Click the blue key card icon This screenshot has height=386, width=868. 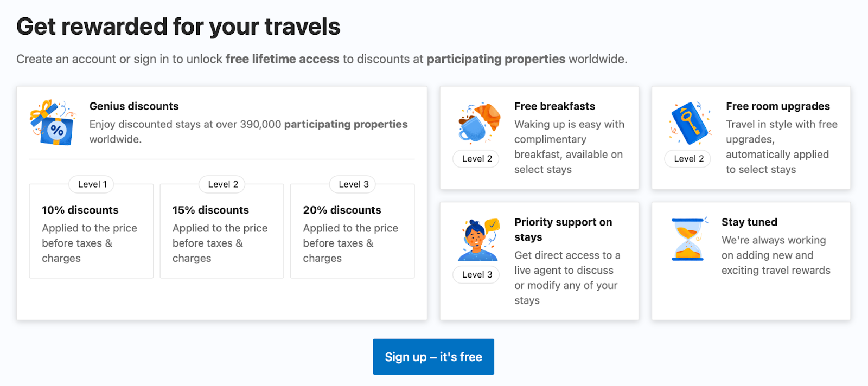tap(690, 123)
